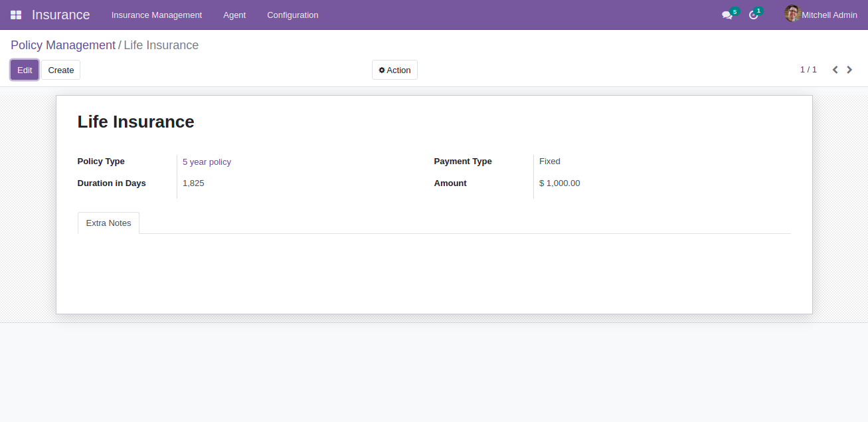Open the Action dropdown

[394, 70]
